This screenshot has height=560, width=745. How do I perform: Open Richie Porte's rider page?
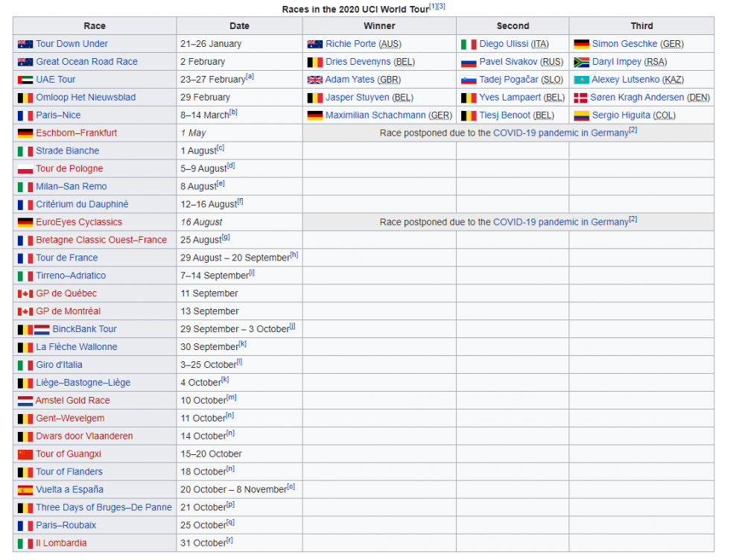350,44
